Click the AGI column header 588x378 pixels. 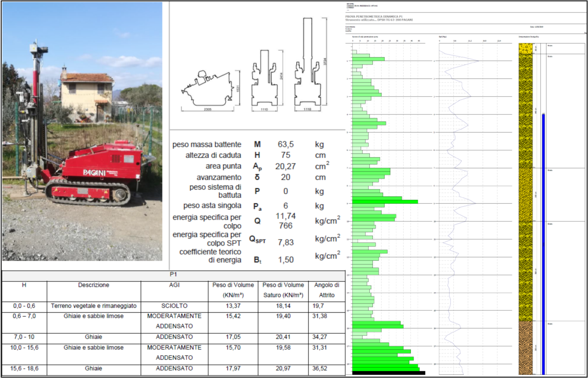point(174,285)
